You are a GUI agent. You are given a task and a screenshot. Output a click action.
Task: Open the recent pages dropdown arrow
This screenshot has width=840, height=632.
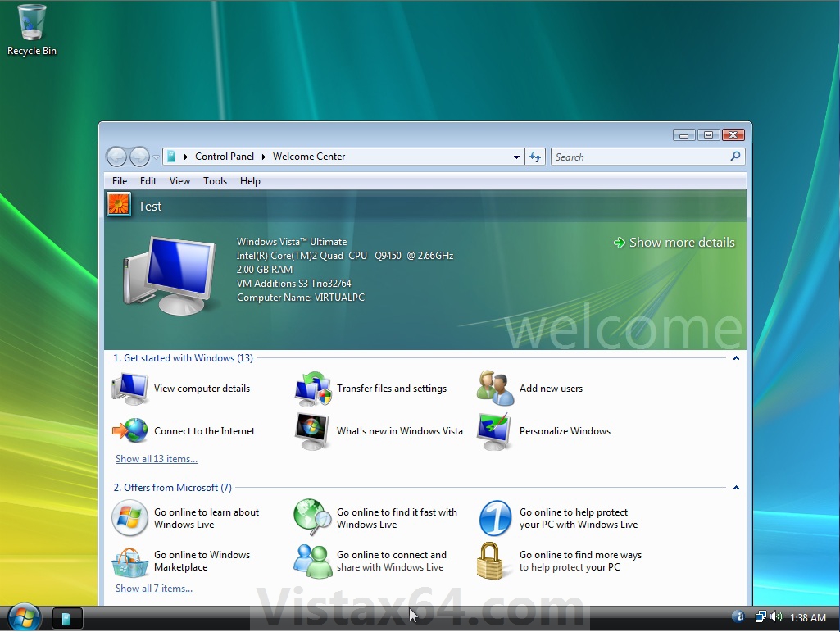click(156, 157)
